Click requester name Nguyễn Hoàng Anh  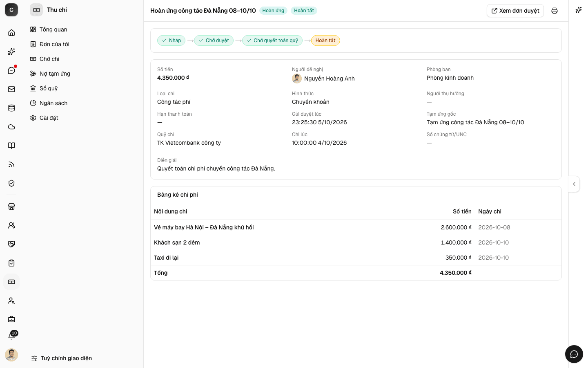click(x=330, y=79)
